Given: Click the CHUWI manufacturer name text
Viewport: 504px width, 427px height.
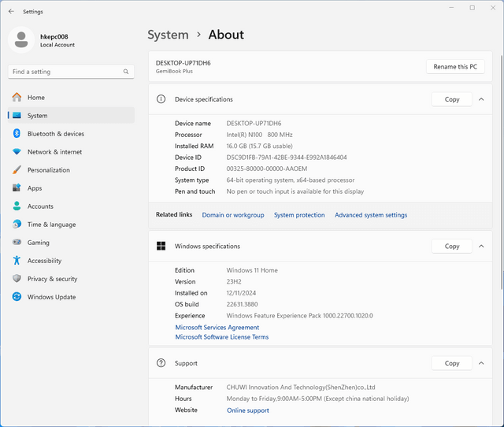Looking at the screenshot, I should pos(301,387).
